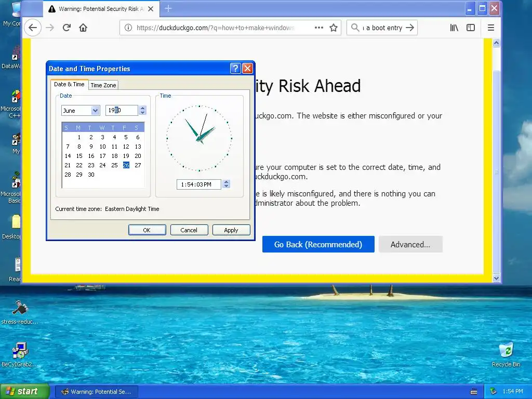Click the year input field
This screenshot has width=532, height=399.
click(122, 110)
